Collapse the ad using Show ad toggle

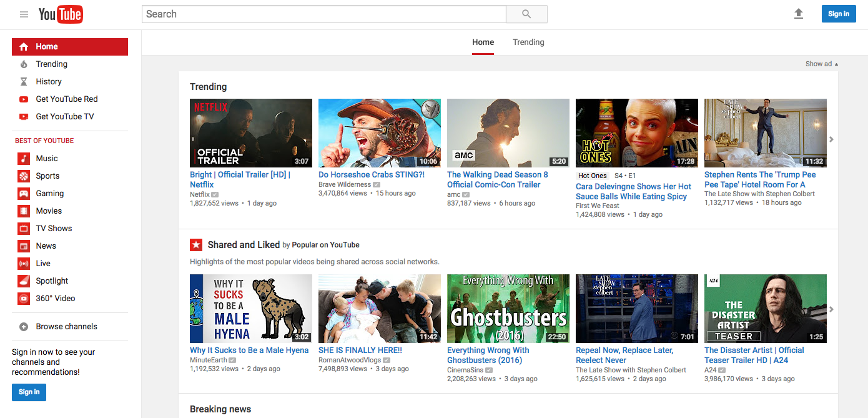pos(821,63)
